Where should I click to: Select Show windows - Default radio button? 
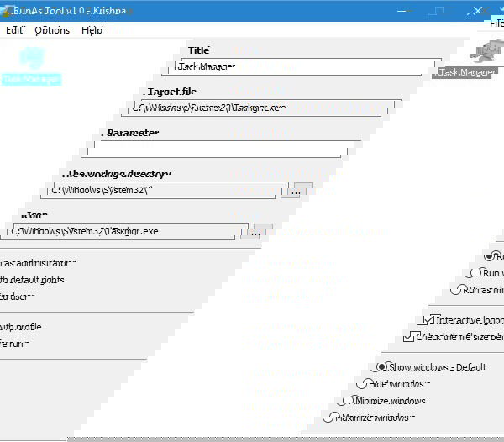click(381, 367)
